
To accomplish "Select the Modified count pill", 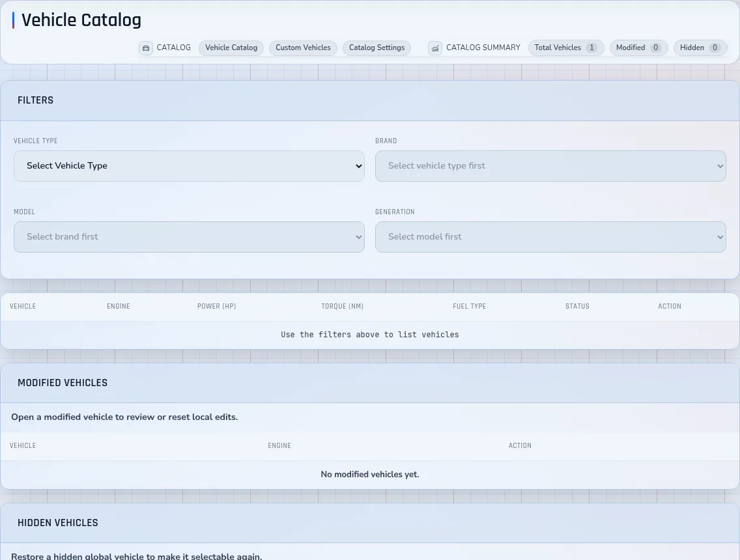I will pyautogui.click(x=638, y=48).
